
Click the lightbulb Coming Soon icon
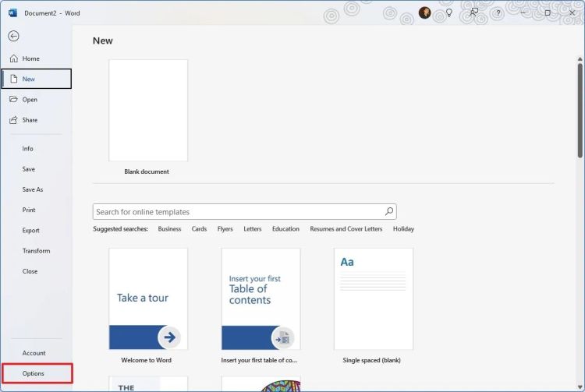[448, 12]
